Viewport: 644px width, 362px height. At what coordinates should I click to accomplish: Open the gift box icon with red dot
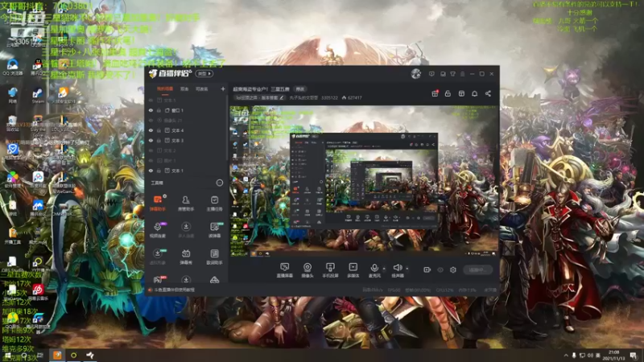(435, 93)
